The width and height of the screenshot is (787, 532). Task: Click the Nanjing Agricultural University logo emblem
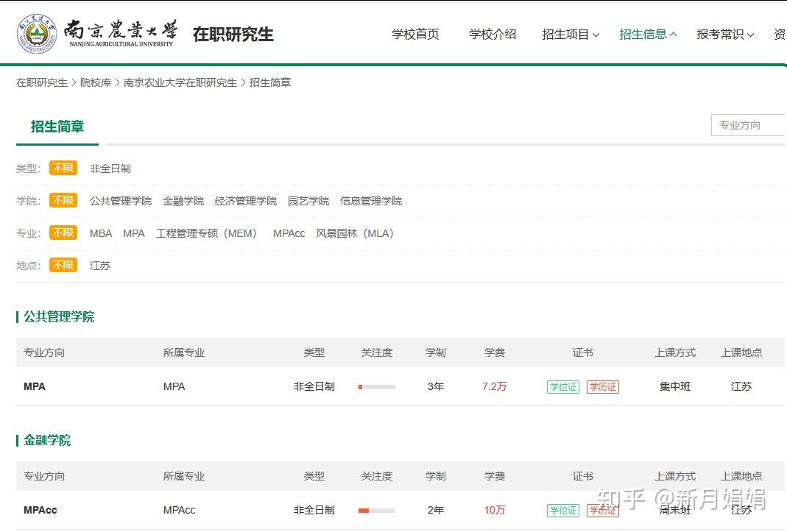37,33
